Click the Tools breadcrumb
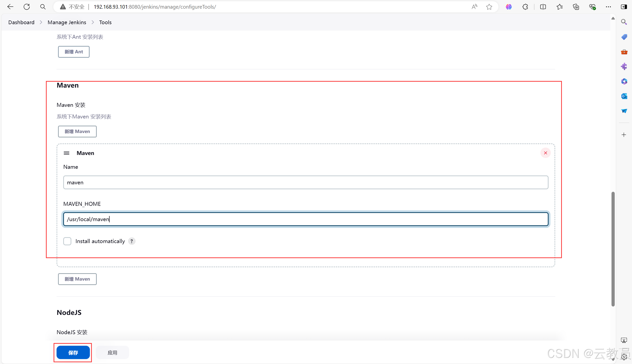This screenshot has height=364, width=632. tap(105, 22)
